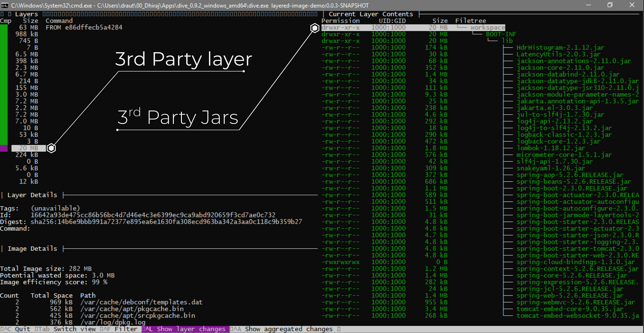The height and width of the screenshot is (333, 644).
Task: Select jackson-core-2.11.0.jar file
Action: pyautogui.click(x=560, y=68)
